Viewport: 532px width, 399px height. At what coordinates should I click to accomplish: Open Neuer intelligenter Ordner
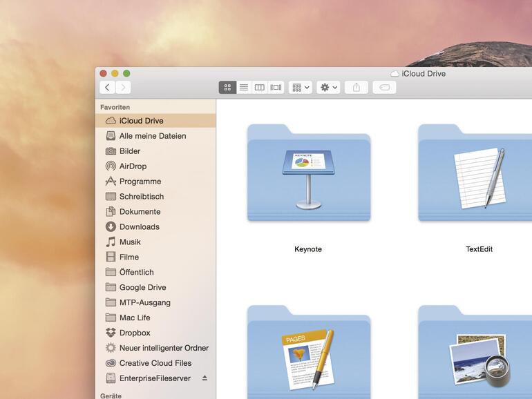[155, 348]
